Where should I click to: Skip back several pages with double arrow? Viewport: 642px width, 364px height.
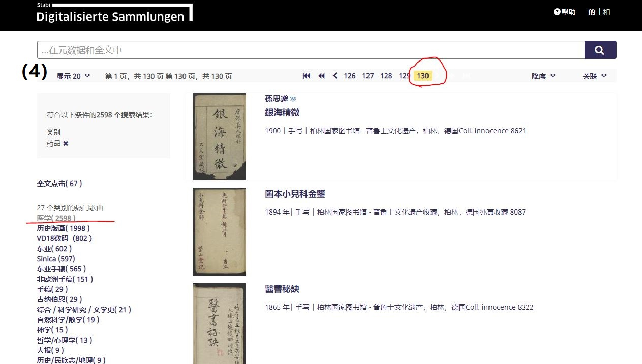pyautogui.click(x=321, y=76)
